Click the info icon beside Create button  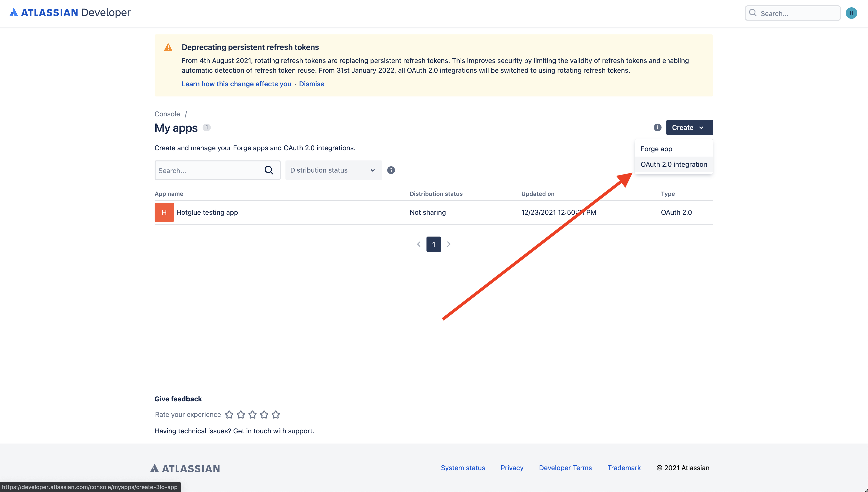pos(657,127)
